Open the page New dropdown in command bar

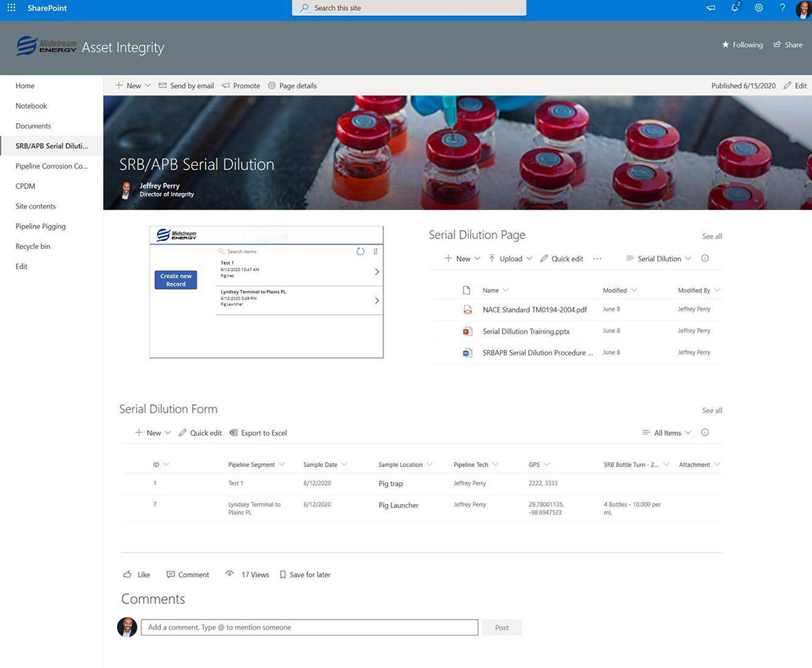tap(133, 85)
